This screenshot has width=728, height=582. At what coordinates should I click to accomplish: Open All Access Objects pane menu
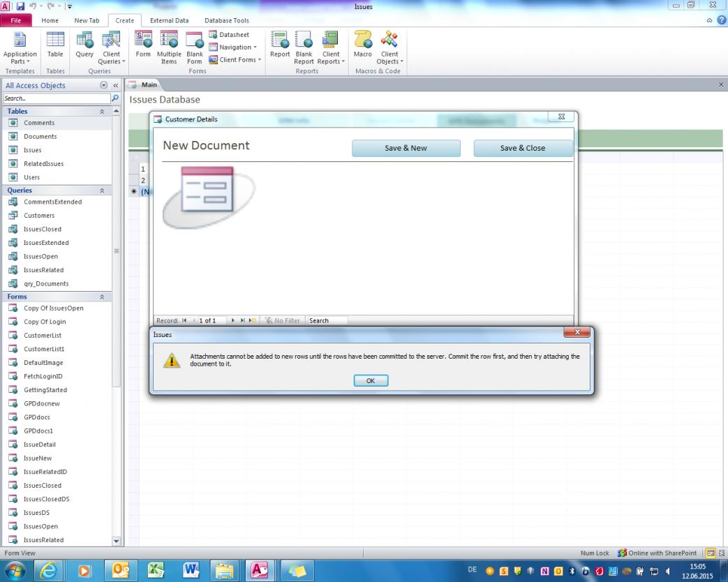coord(103,85)
